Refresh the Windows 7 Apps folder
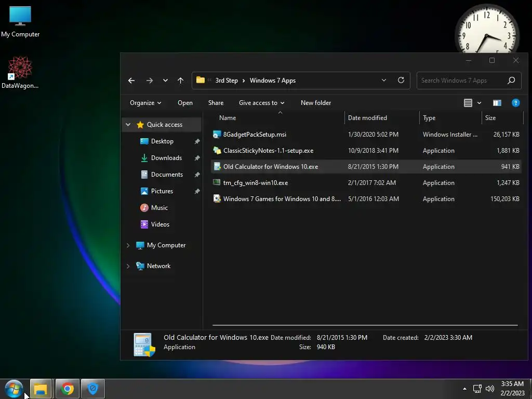Viewport: 532px width, 399px height. point(401,81)
